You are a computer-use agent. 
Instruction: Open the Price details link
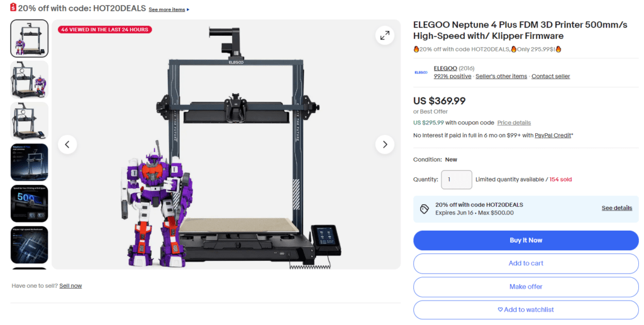(514, 123)
